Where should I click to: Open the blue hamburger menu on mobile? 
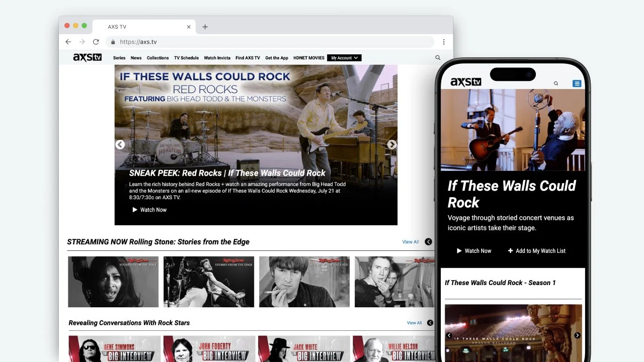pyautogui.click(x=577, y=83)
